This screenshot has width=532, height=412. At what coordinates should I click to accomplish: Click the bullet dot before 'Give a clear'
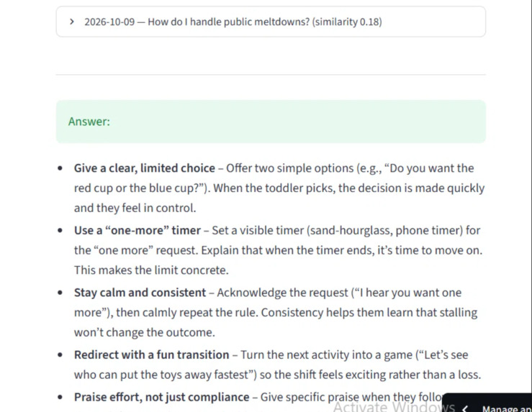coord(60,168)
